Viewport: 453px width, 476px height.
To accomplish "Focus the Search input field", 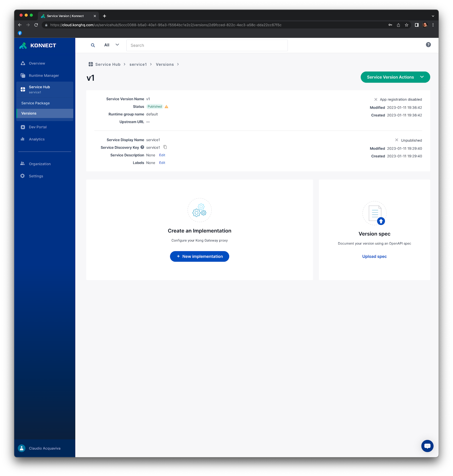I will pyautogui.click(x=207, y=45).
